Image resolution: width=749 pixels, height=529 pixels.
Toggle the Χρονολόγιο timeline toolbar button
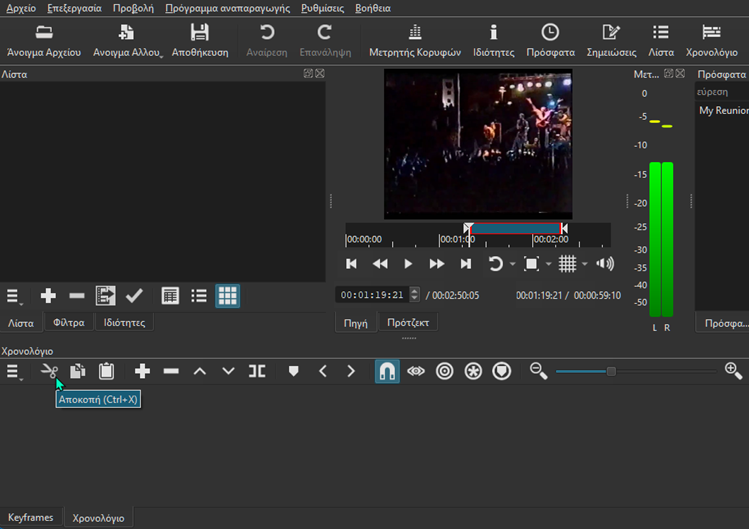711,42
